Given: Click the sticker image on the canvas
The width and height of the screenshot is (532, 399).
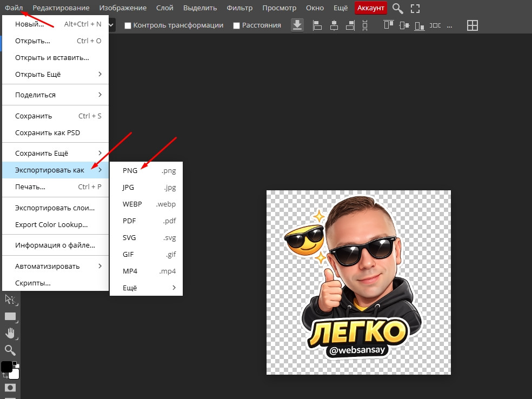Looking at the screenshot, I should coord(358,282).
